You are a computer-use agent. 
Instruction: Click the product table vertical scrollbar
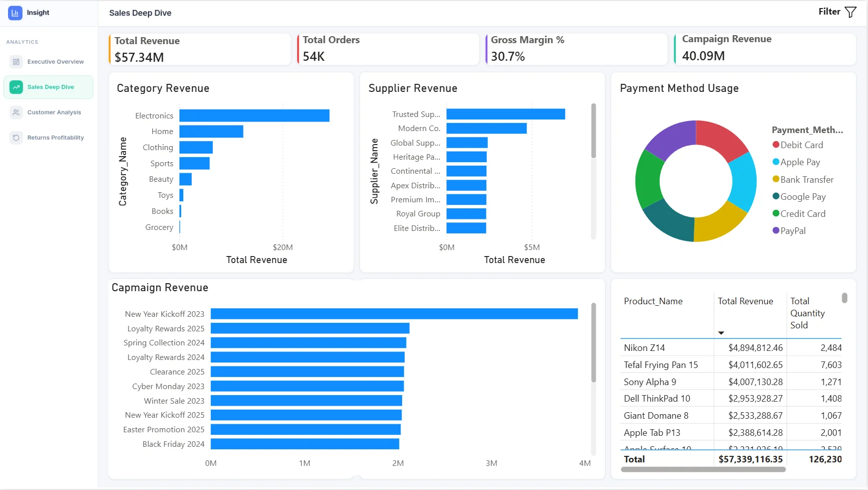click(x=844, y=298)
